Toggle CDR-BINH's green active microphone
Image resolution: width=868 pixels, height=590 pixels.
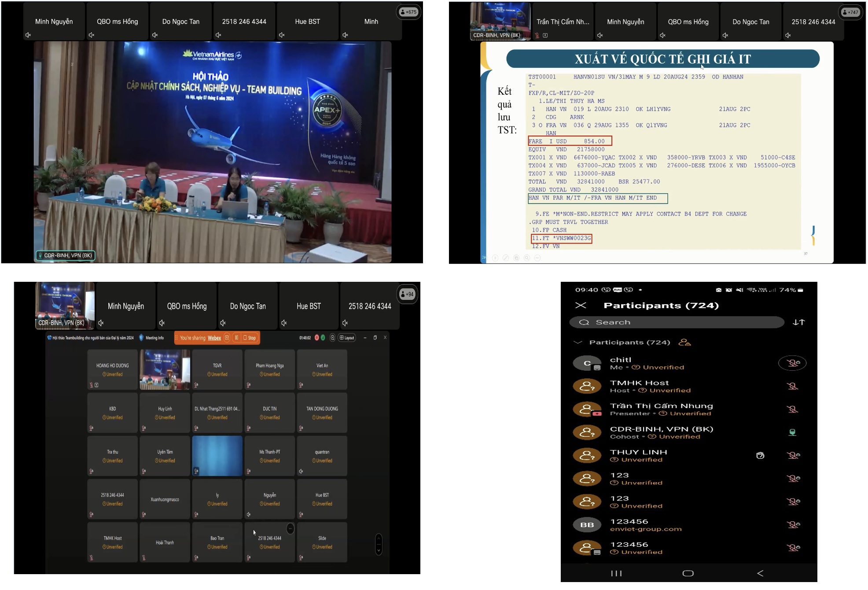point(792,432)
